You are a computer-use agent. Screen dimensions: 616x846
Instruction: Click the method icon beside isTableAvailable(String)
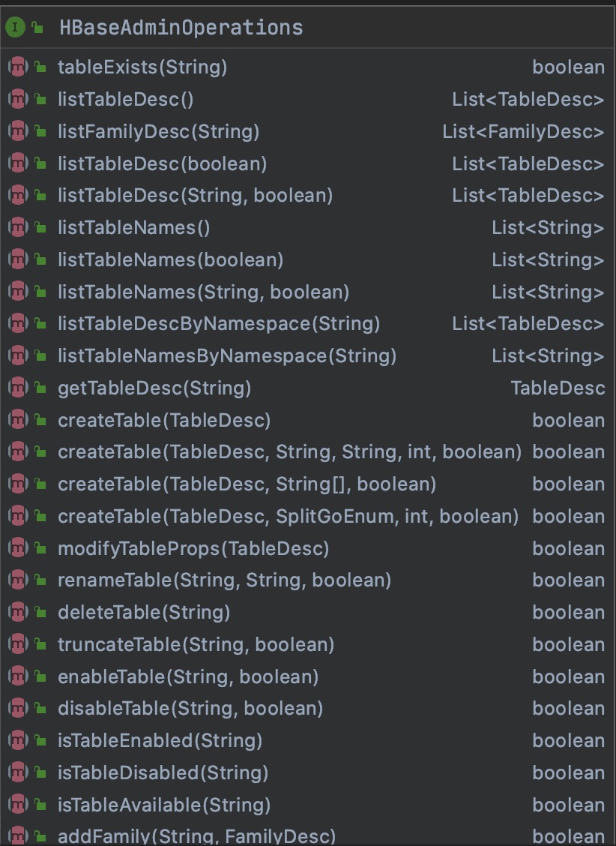[x=18, y=805]
